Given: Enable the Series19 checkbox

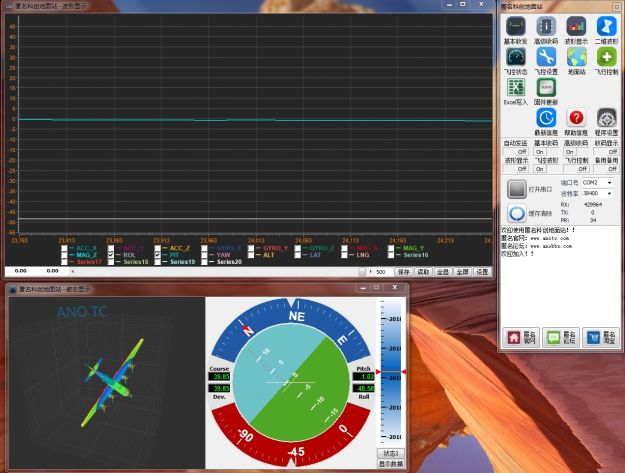Looking at the screenshot, I should point(157,262).
